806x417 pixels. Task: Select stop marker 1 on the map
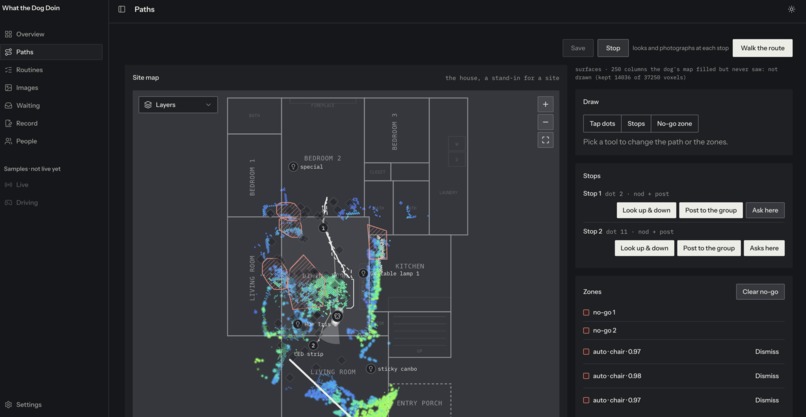point(323,228)
